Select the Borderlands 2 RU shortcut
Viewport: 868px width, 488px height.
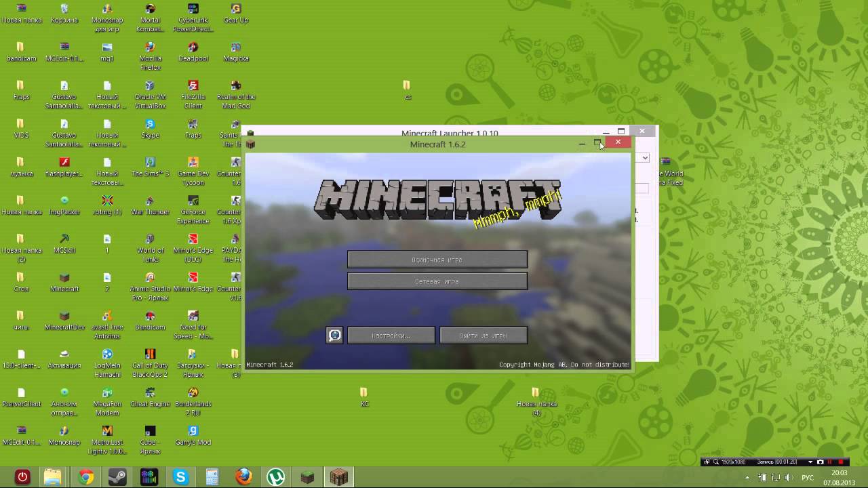point(193,403)
